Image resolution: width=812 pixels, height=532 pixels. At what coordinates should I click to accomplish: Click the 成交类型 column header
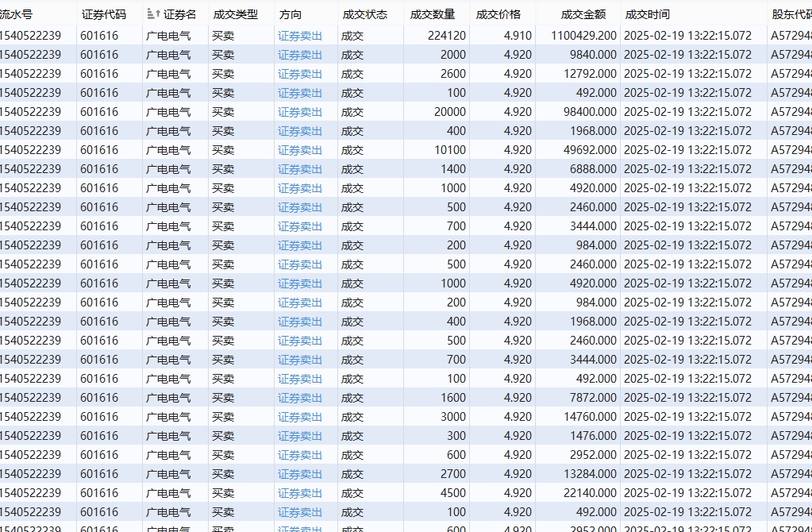235,14
